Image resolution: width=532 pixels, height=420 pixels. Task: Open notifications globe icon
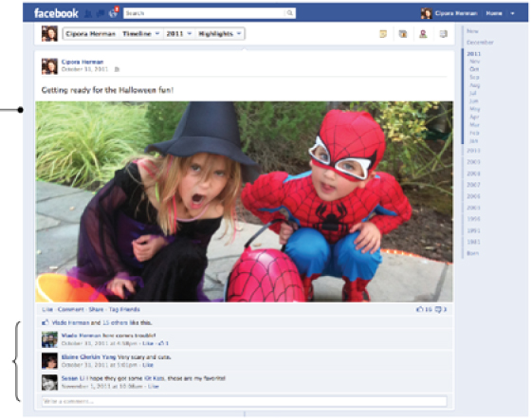pyautogui.click(x=113, y=13)
